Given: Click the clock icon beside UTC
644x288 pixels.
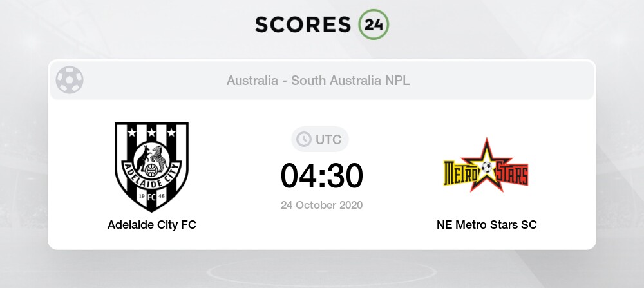Looking at the screenshot, I should pos(303,139).
